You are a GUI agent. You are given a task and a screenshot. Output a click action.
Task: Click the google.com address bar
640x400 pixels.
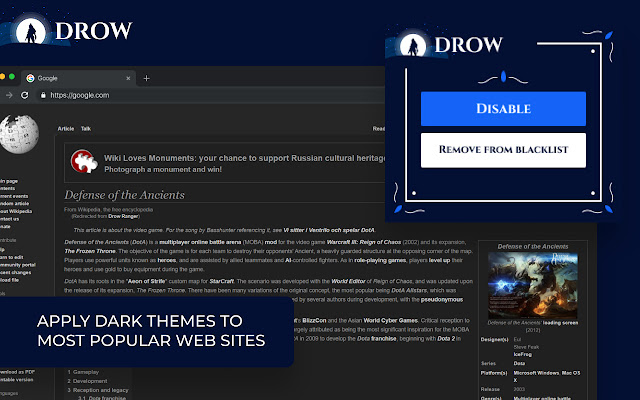pos(212,95)
